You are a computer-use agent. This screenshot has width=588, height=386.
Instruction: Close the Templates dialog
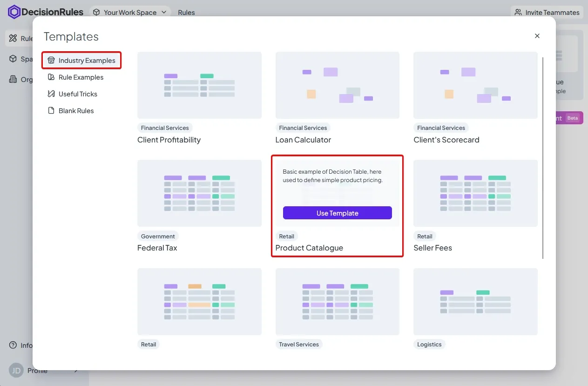537,36
